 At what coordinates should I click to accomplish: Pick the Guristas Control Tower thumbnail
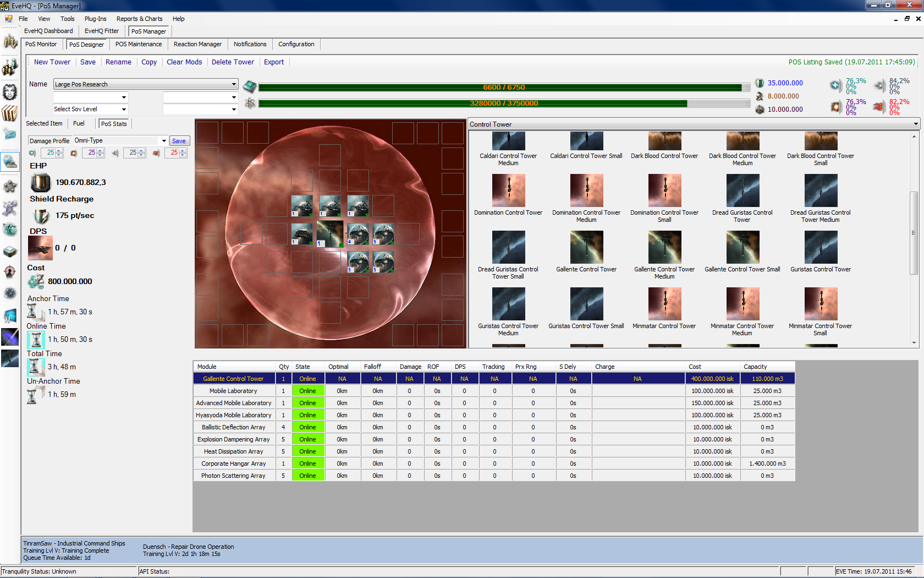(x=821, y=247)
